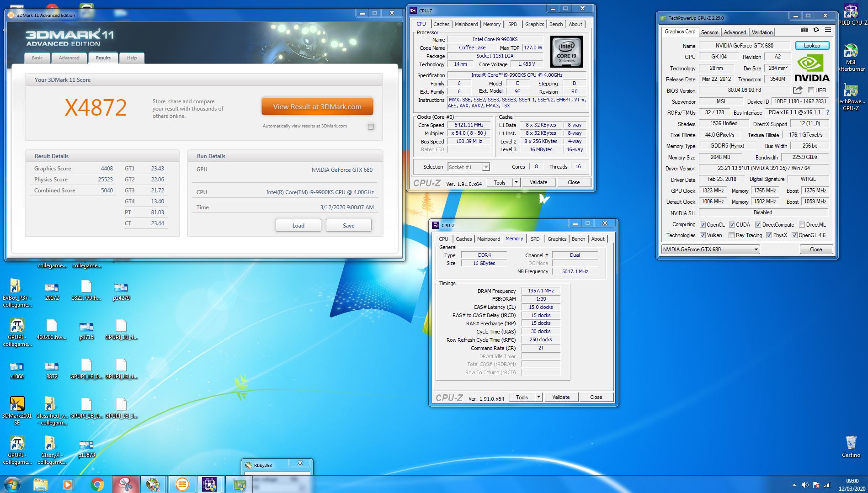Open TechPowerUp GPU-Z desktop shortcut
This screenshot has width=868, height=493.
click(x=851, y=97)
